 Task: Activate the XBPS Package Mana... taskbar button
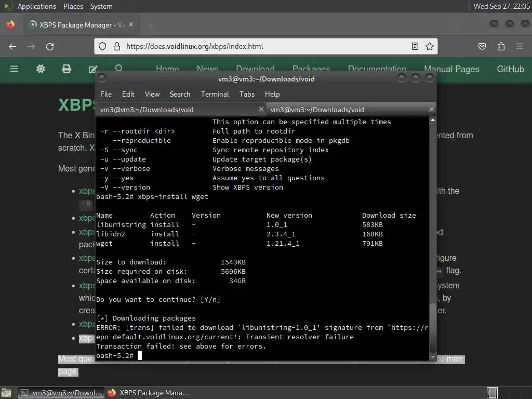(x=148, y=393)
